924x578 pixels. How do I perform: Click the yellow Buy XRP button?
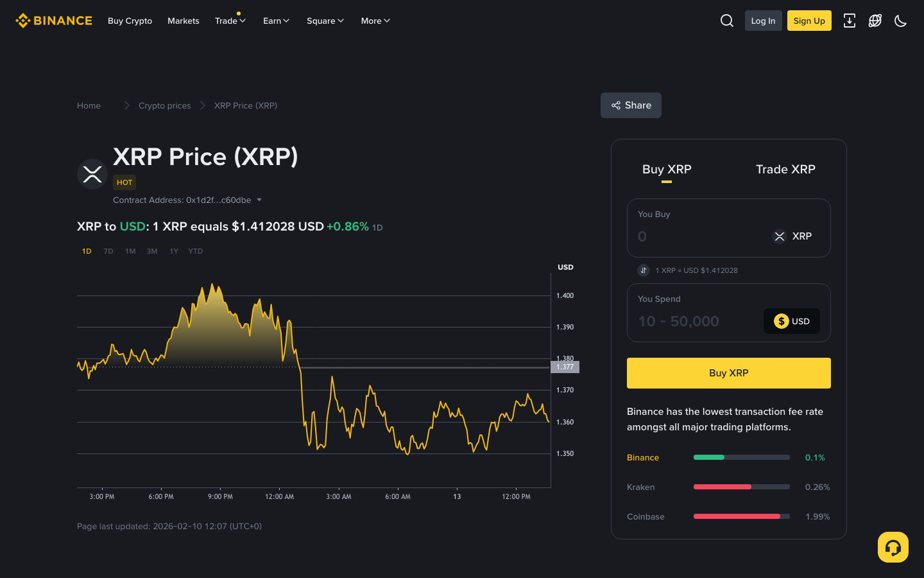728,372
